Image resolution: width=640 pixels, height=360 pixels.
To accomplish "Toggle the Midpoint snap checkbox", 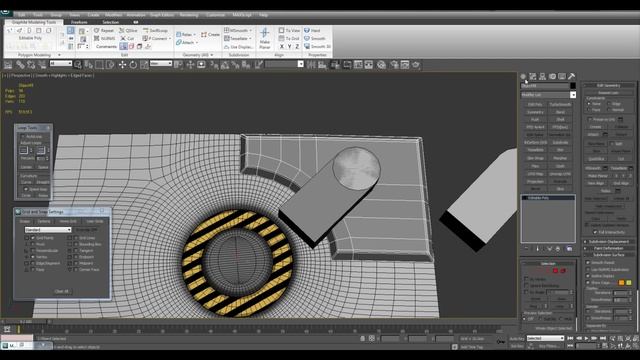I will click(76, 263).
